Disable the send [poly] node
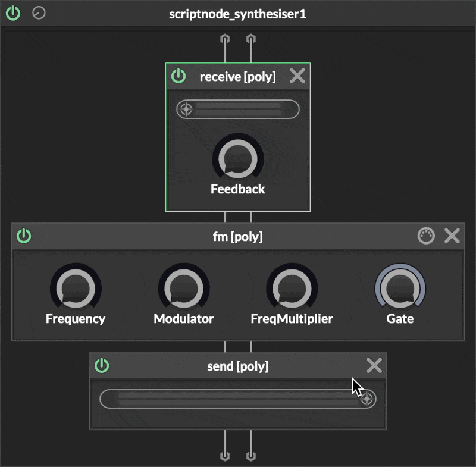The width and height of the screenshot is (476, 467). point(102,366)
